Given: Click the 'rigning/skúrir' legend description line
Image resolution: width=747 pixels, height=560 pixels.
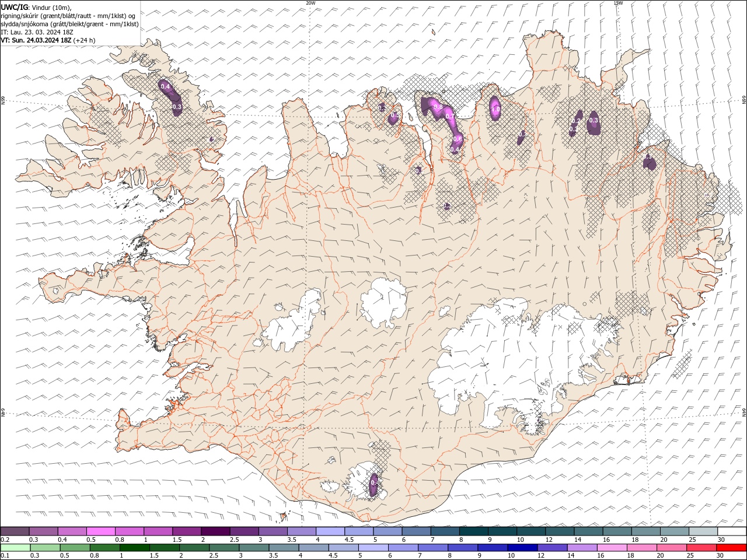Looking at the screenshot, I should pos(68,16).
